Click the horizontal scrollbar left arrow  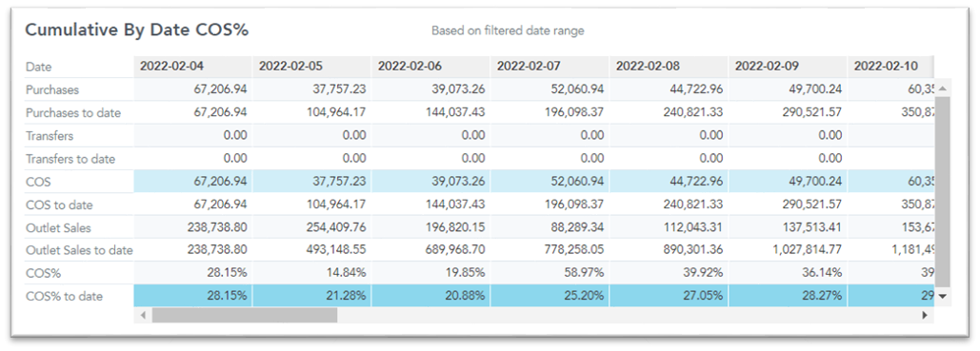[143, 316]
